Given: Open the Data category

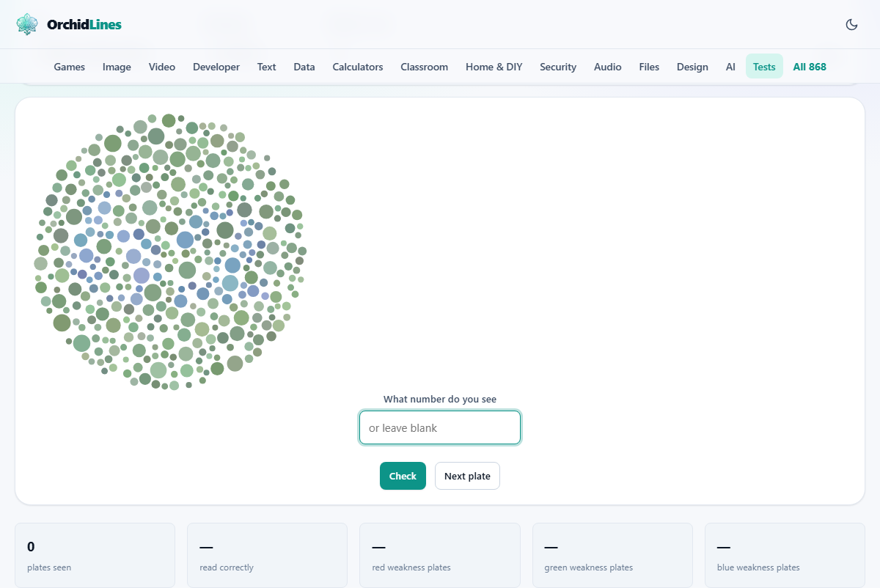Looking at the screenshot, I should point(304,67).
